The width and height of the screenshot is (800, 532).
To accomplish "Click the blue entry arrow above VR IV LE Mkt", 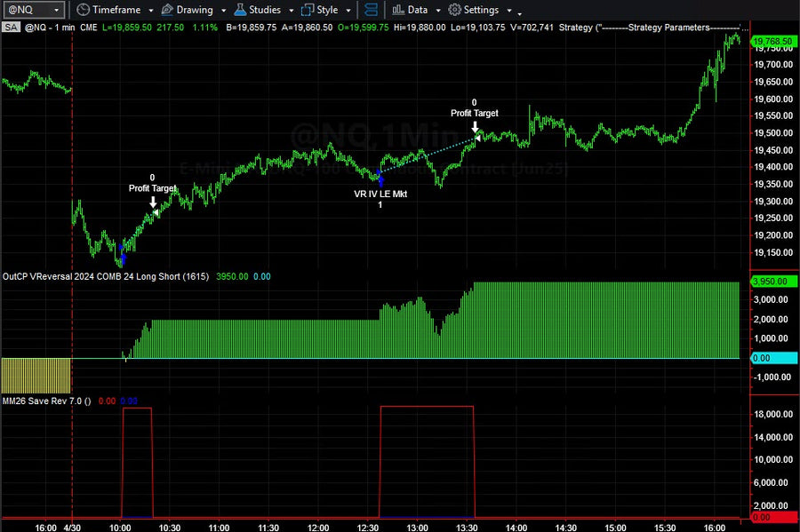I will tap(380, 180).
